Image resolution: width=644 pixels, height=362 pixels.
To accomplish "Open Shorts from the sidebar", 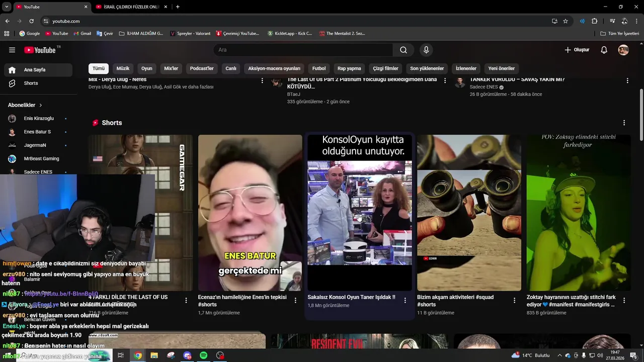I will pyautogui.click(x=38, y=83).
